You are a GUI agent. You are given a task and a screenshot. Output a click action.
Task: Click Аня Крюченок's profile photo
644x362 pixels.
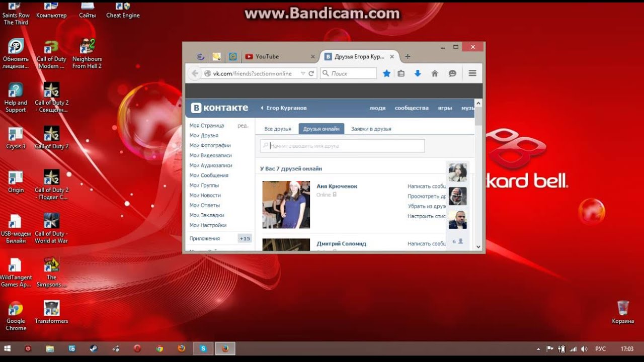tap(286, 205)
